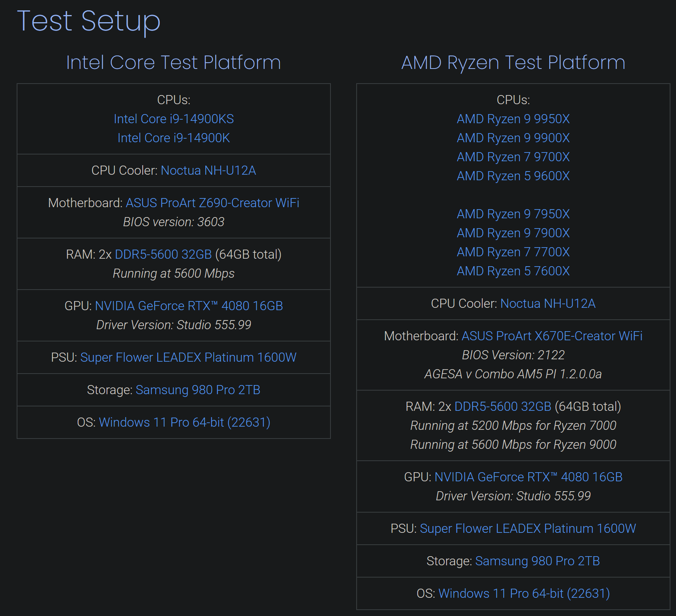Open Samsung 980 Pro 2TB link in AMD table
This screenshot has width=676, height=616.
537,561
